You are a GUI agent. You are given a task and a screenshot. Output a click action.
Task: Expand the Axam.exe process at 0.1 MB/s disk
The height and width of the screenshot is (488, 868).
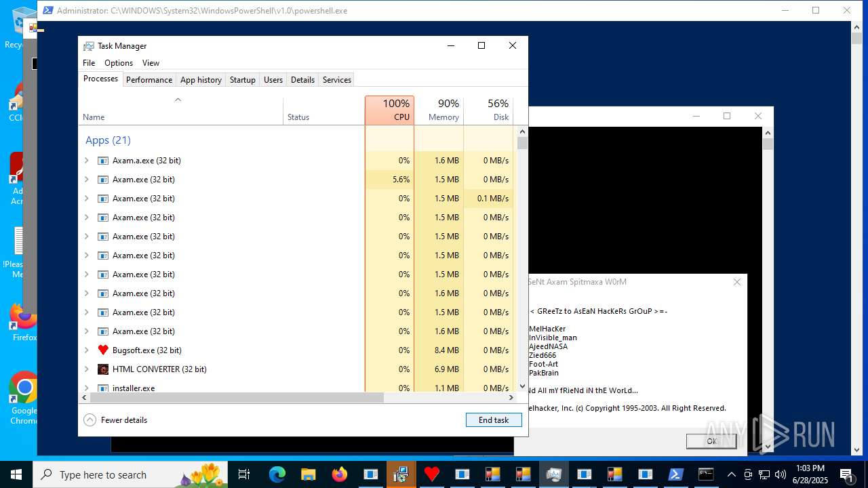[x=86, y=199]
